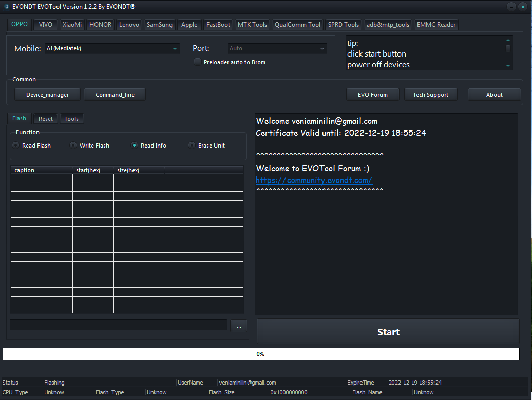Image resolution: width=532 pixels, height=400 pixels.
Task: Switch to SPRD Tools tab
Action: tap(344, 25)
